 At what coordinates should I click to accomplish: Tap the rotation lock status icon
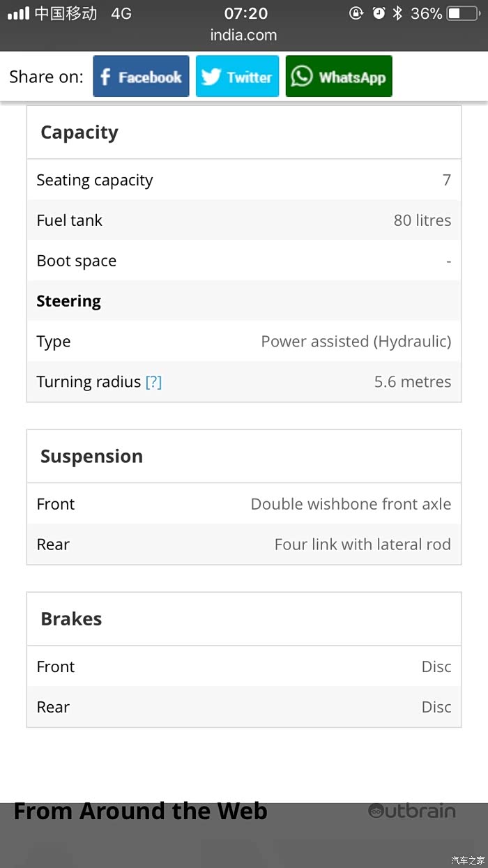tap(356, 13)
